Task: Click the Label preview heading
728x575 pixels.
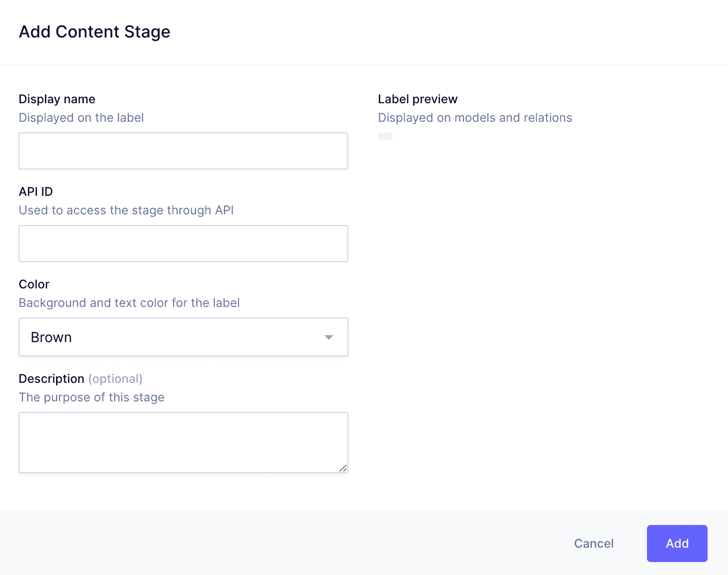Action: pyautogui.click(x=417, y=99)
